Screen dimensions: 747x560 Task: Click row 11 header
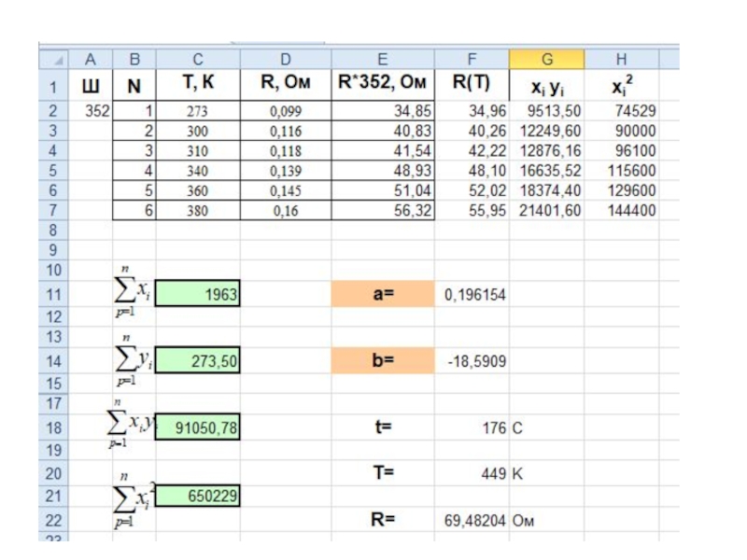[x=55, y=296]
